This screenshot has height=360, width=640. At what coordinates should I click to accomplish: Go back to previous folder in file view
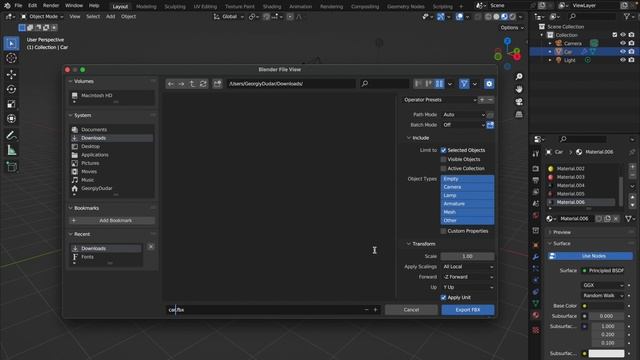click(x=171, y=84)
